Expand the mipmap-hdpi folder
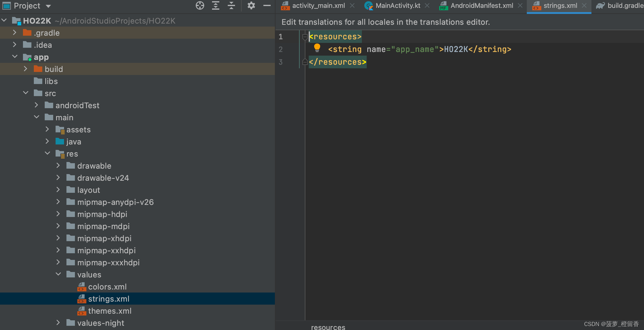 tap(58, 214)
